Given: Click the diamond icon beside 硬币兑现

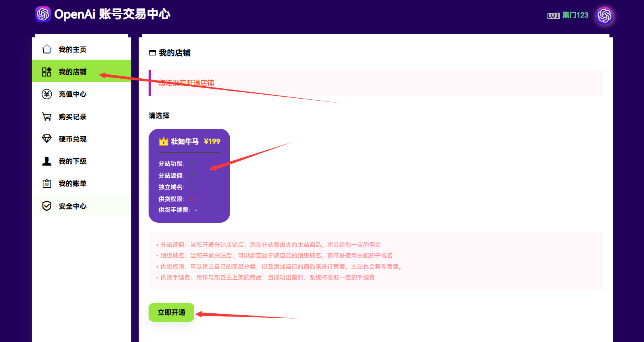Looking at the screenshot, I should click(x=47, y=138).
